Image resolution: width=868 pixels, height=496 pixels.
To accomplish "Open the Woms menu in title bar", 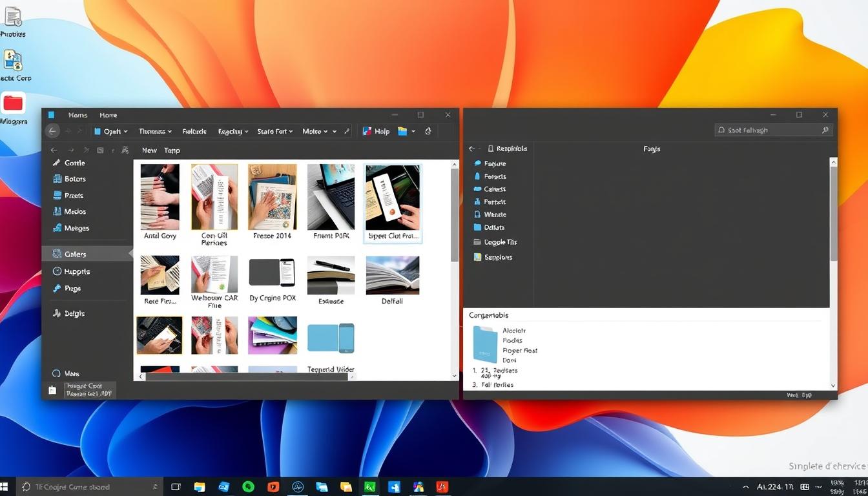I will click(77, 115).
